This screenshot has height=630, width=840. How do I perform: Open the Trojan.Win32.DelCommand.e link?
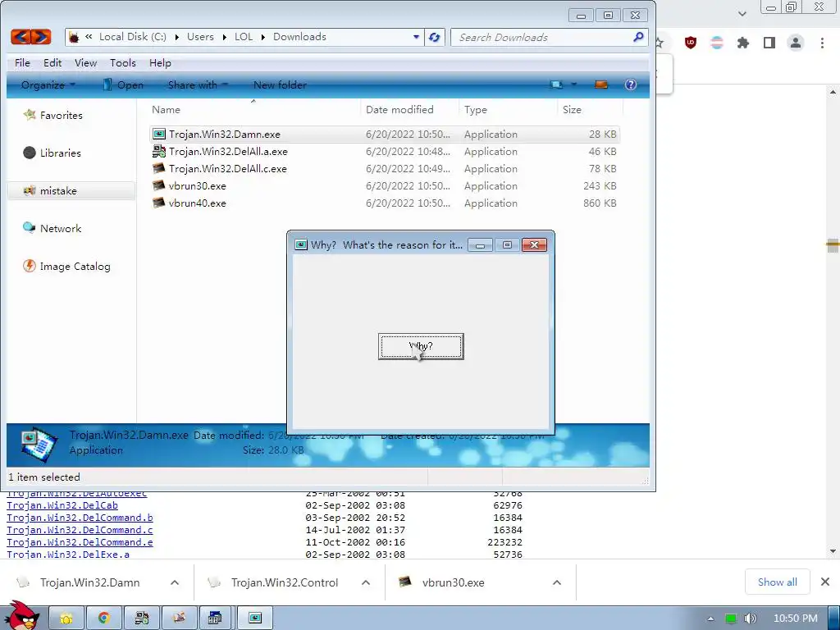(80, 542)
